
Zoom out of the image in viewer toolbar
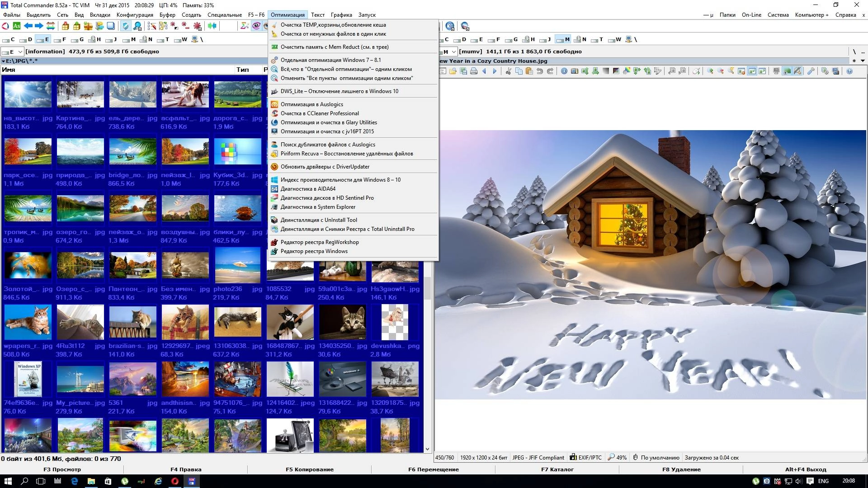pyautogui.click(x=721, y=71)
